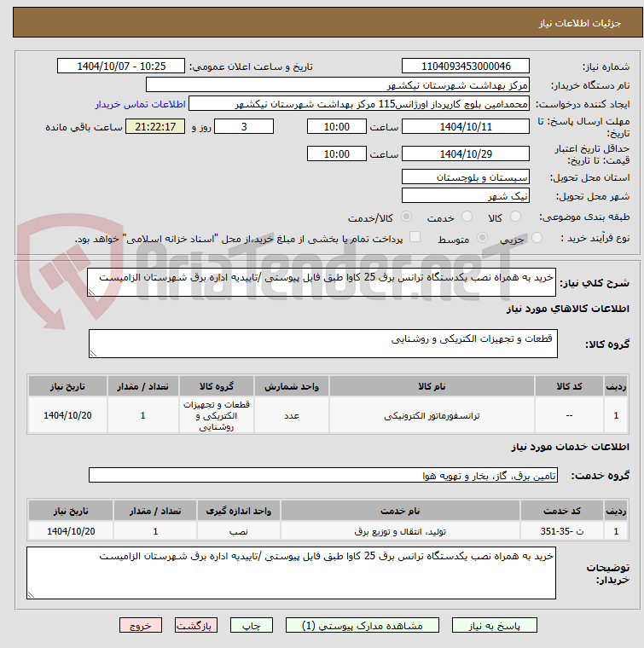Click 'کد خدمت' column header
The image size is (644, 648).
coord(562,512)
